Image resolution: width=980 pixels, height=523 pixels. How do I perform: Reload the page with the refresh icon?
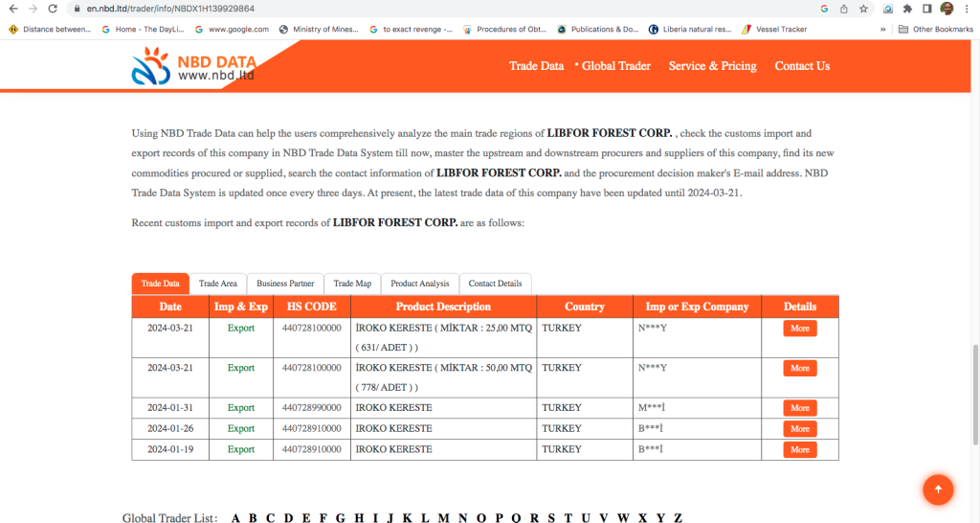[x=56, y=9]
